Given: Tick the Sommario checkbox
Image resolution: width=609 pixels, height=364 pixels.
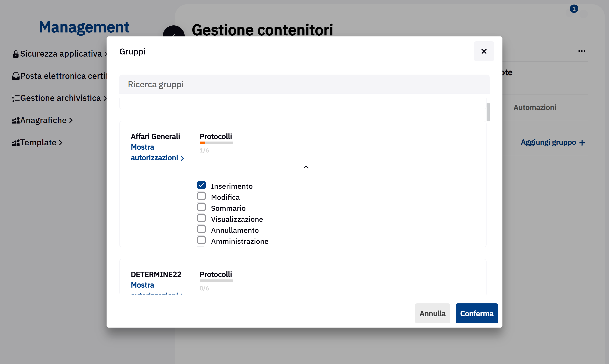Looking at the screenshot, I should [x=201, y=207].
